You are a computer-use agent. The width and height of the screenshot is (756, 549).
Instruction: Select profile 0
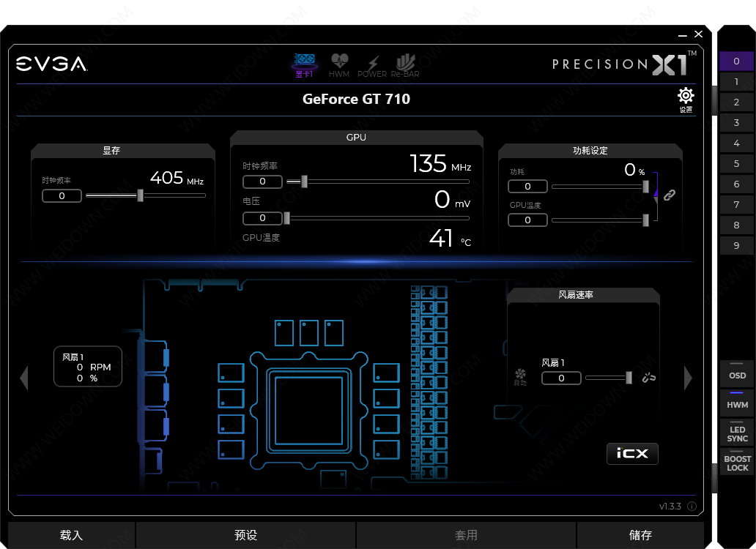[736, 61]
